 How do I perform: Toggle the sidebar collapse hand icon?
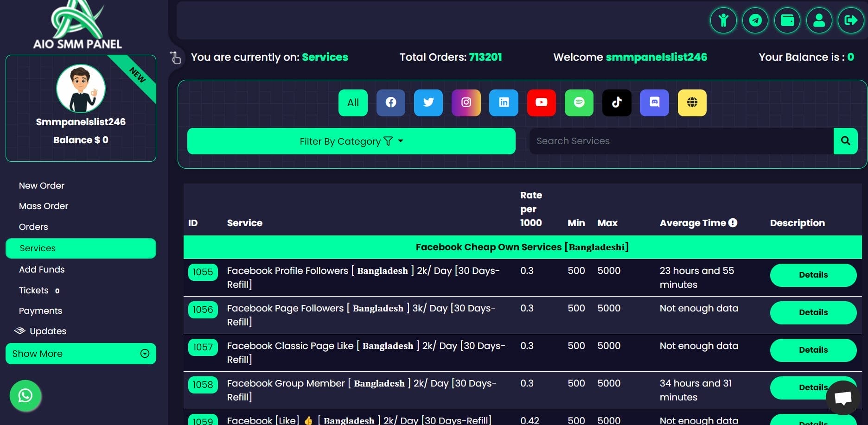coord(175,57)
